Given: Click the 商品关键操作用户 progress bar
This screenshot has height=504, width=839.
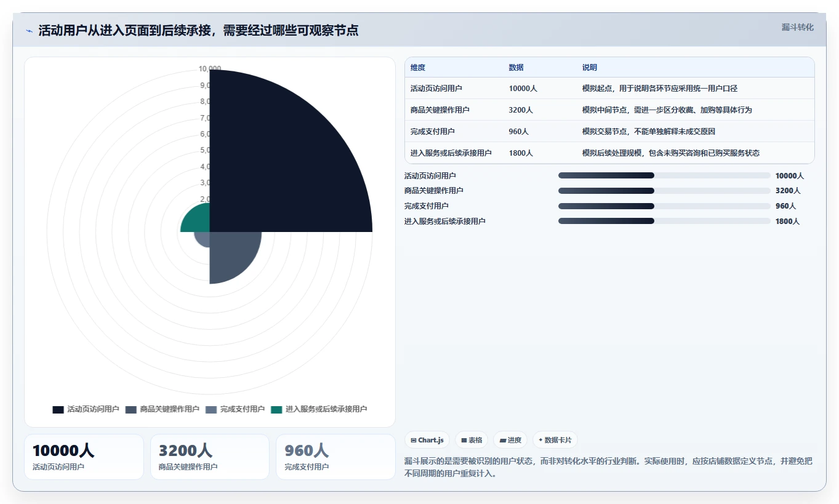Looking at the screenshot, I should coord(664,191).
